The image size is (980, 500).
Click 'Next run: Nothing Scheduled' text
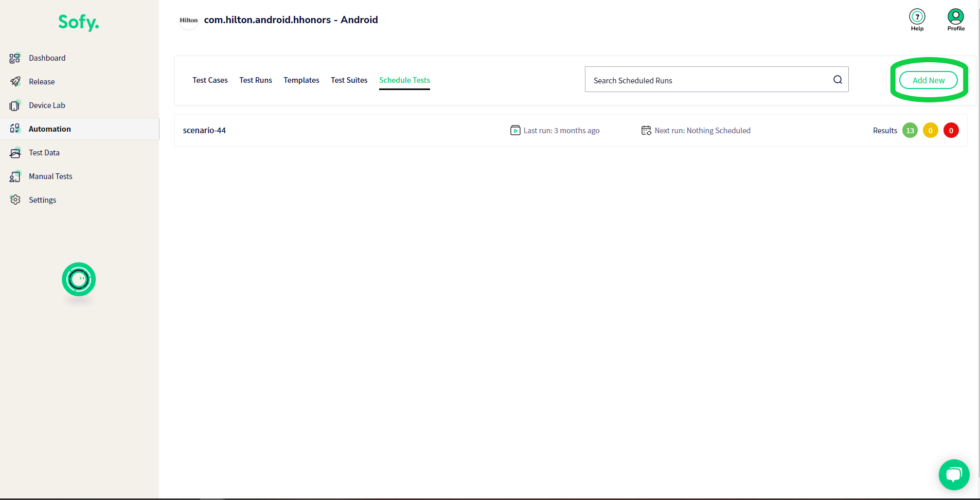[702, 131]
